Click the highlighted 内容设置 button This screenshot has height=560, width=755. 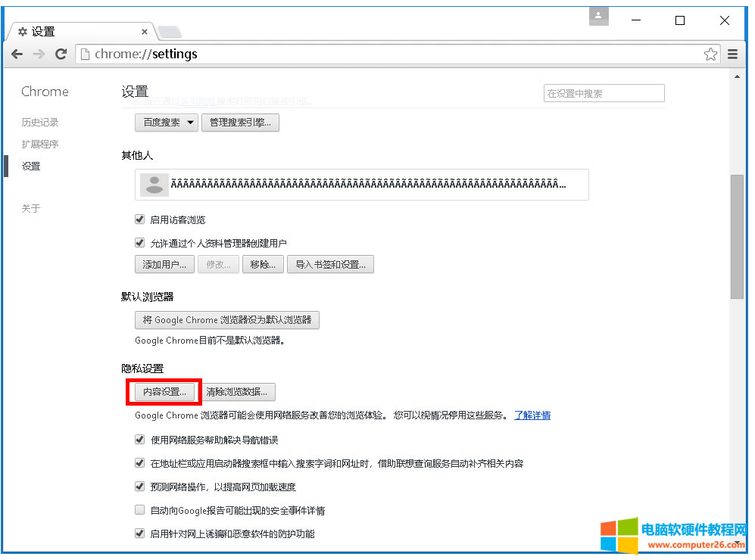[164, 391]
